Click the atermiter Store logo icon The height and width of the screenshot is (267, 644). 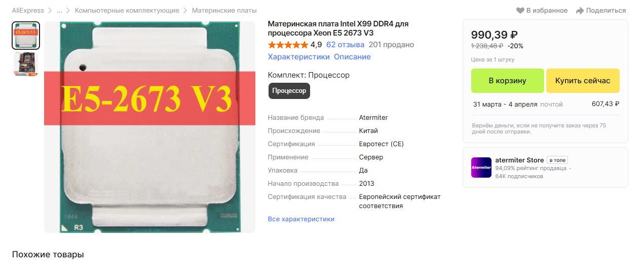coord(481,168)
